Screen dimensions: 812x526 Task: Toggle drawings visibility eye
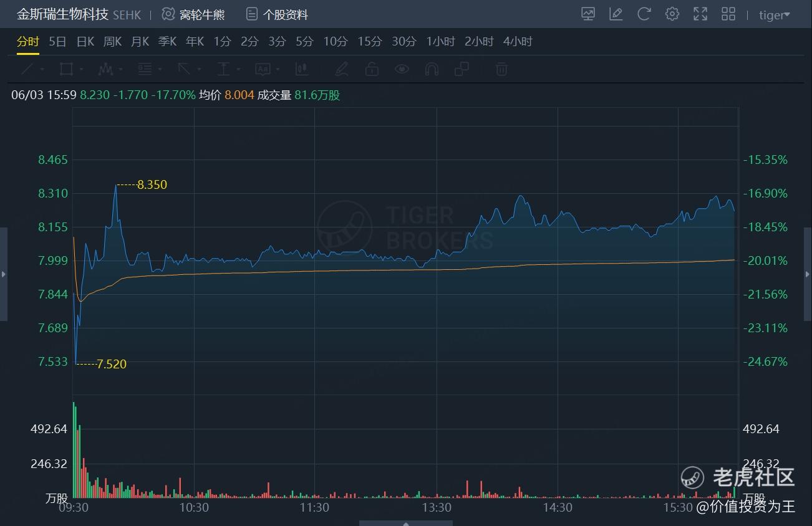coord(402,69)
